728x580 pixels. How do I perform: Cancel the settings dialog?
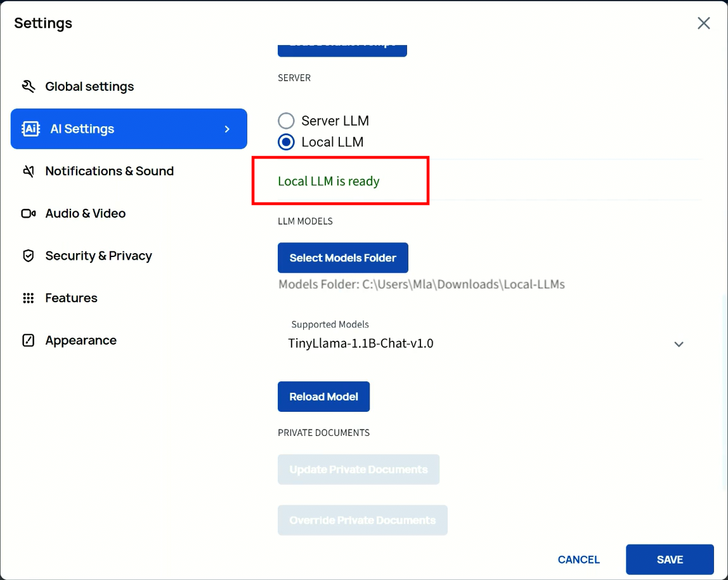[x=578, y=560]
